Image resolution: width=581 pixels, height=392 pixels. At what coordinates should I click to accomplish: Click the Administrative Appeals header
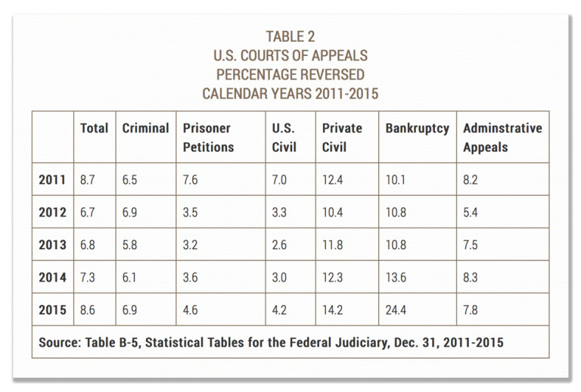tap(502, 138)
